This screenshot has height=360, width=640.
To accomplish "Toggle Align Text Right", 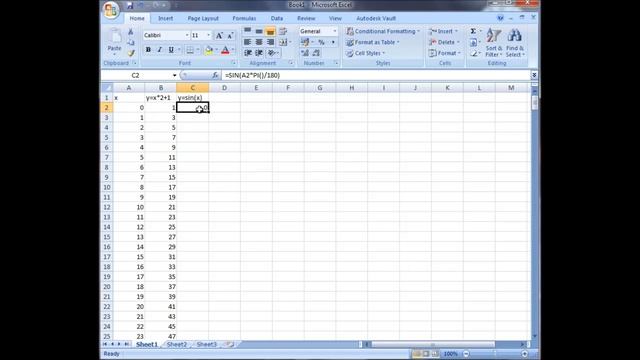I will pos(270,42).
